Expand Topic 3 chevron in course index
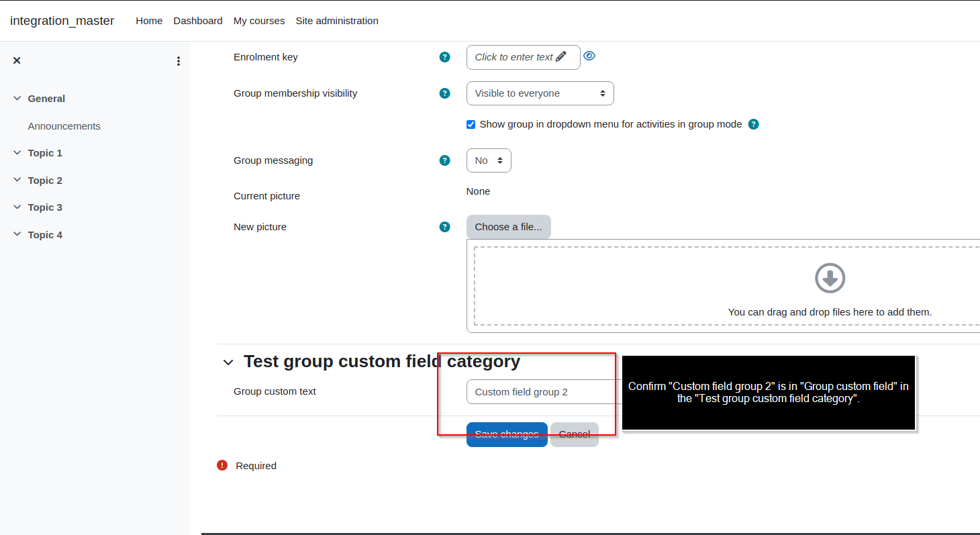980x535 pixels. tap(17, 207)
